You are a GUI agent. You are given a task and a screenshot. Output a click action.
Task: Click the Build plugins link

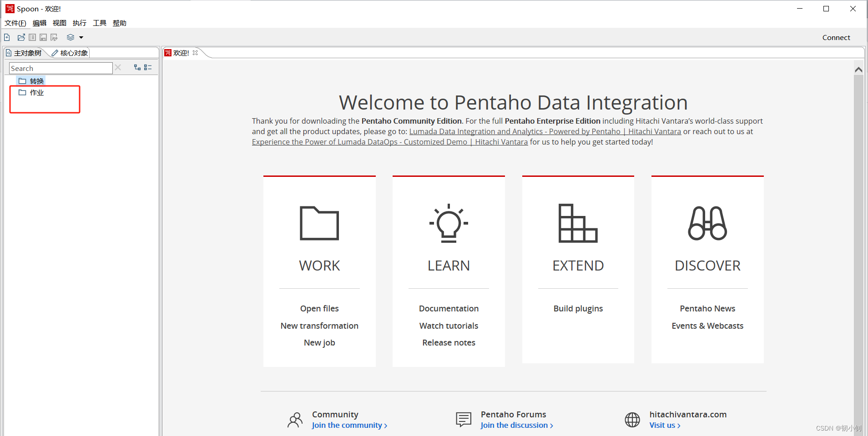click(x=578, y=309)
